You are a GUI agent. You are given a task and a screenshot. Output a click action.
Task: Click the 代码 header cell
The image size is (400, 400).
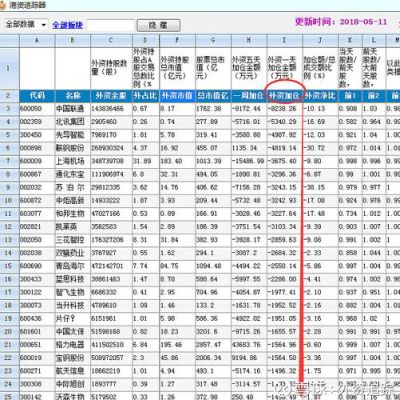(x=37, y=96)
